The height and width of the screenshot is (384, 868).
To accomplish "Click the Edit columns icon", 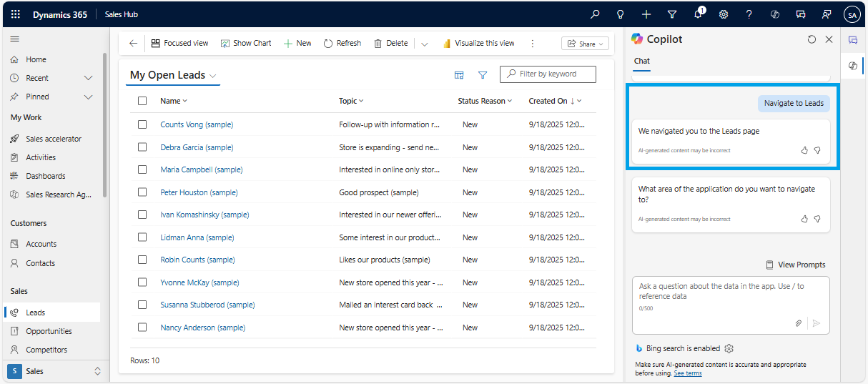I will pyautogui.click(x=459, y=75).
